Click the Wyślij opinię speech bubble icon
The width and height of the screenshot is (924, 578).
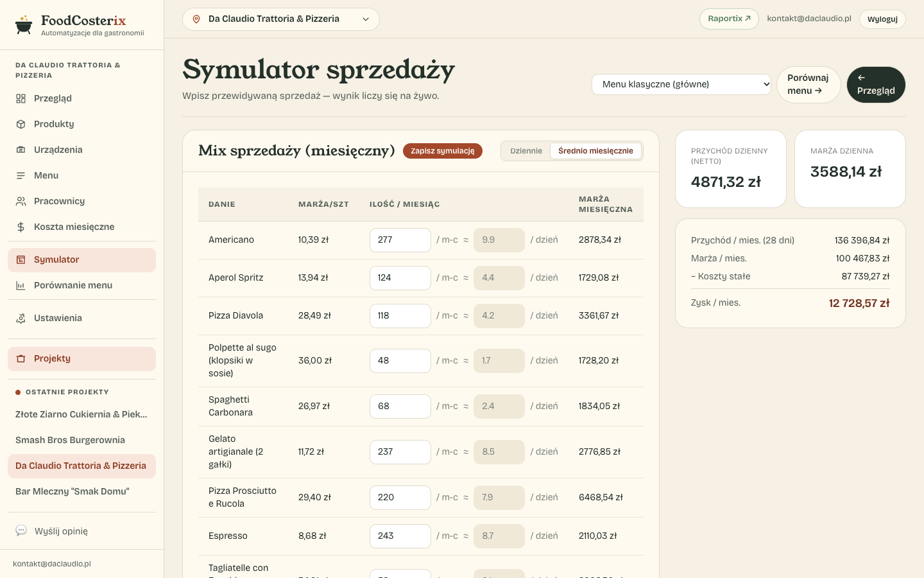coord(21,530)
